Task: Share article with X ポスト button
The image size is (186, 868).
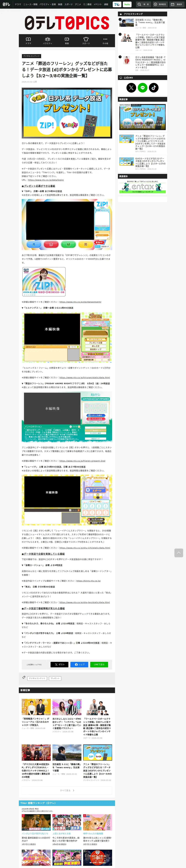Action: pyautogui.click(x=59, y=664)
